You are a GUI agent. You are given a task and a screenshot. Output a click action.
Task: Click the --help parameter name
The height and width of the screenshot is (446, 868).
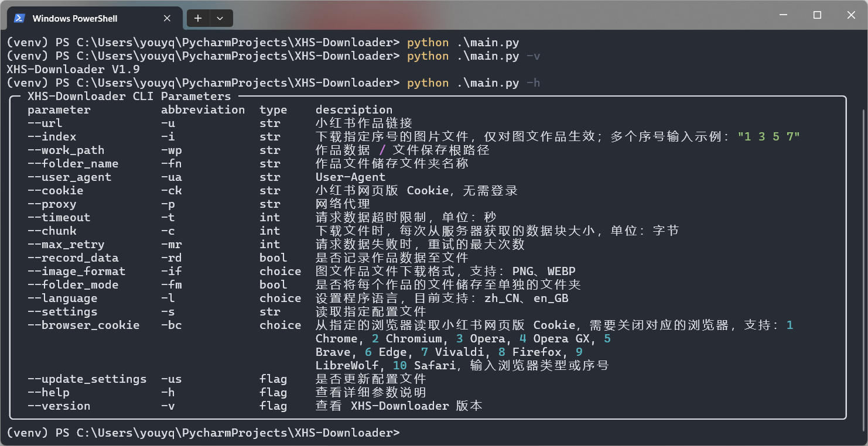coord(49,393)
